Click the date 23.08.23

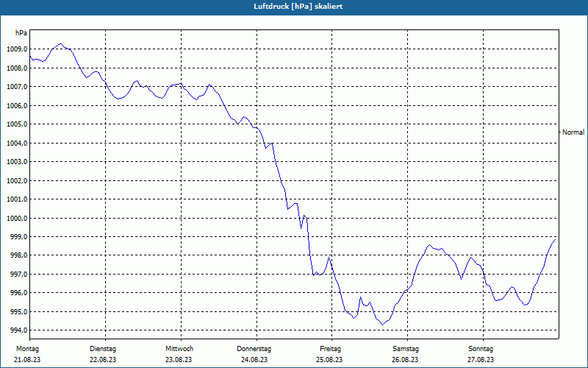[x=179, y=360]
